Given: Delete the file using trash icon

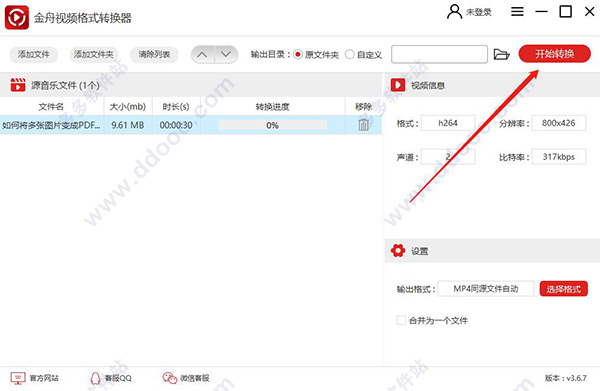Looking at the screenshot, I should 364,125.
